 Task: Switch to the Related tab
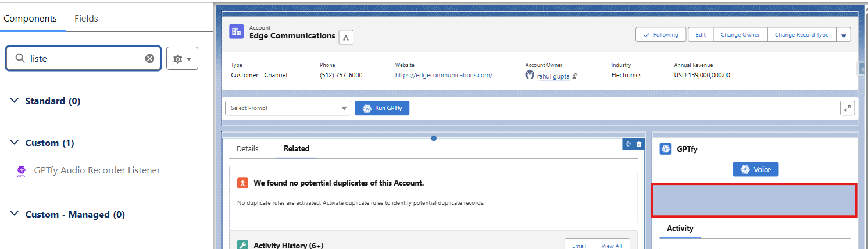pos(297,148)
